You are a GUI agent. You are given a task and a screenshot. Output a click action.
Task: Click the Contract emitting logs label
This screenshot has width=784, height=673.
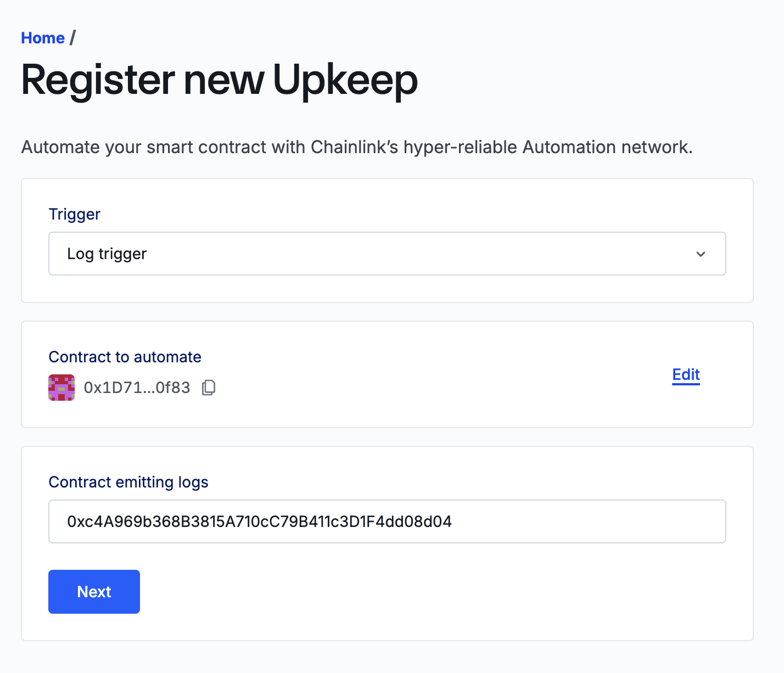pyautogui.click(x=128, y=482)
